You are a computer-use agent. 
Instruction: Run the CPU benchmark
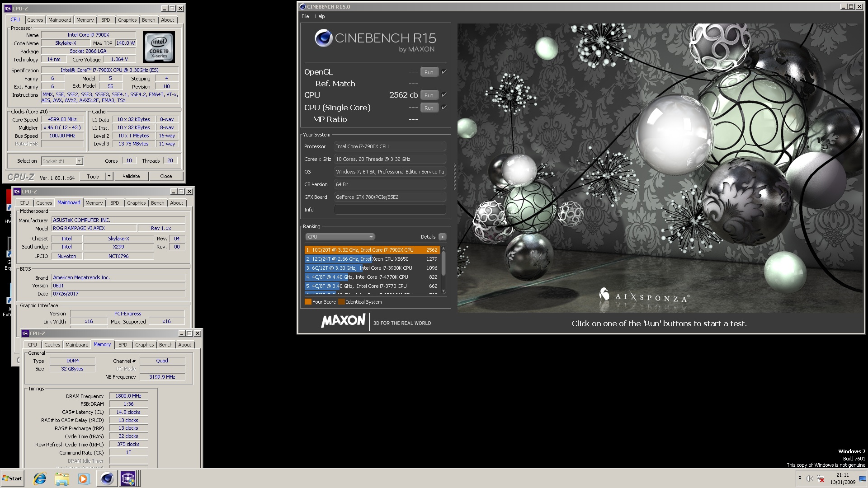pyautogui.click(x=429, y=95)
